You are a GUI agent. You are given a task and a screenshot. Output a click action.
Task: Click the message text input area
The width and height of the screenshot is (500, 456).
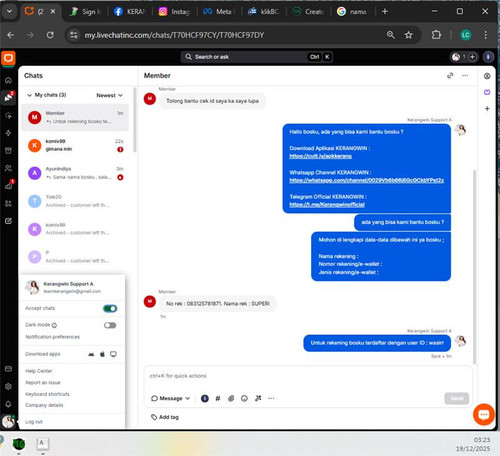coord(308,376)
